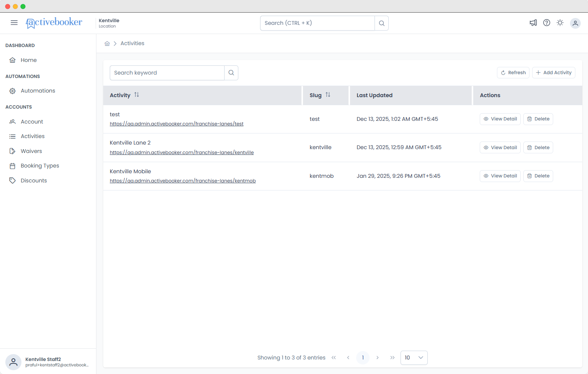View Detail for Kentville Lane 2

pyautogui.click(x=500, y=148)
